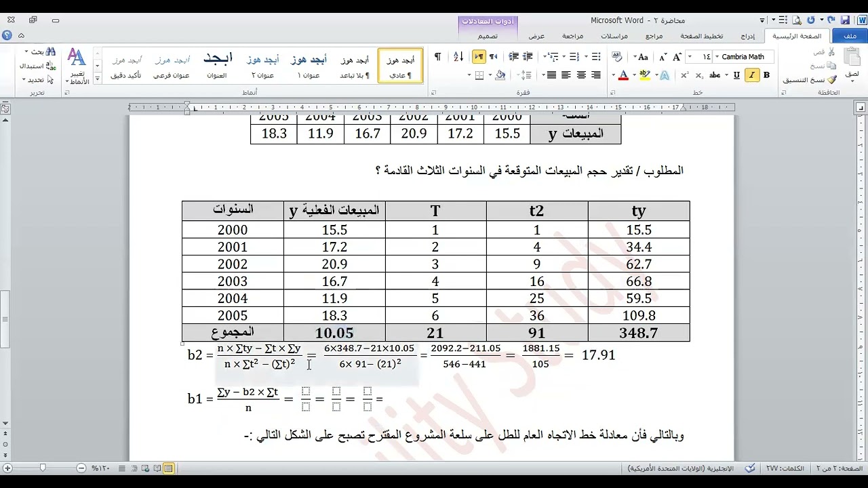
Task: Open the عرض (View) ribbon tab
Action: (536, 35)
